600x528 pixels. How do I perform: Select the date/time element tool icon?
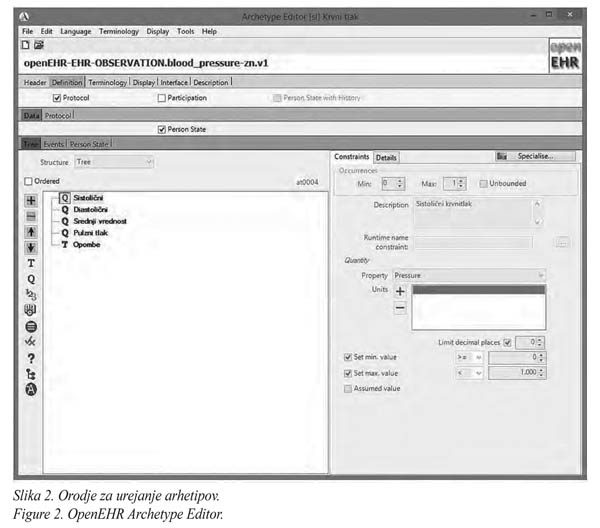(x=31, y=310)
